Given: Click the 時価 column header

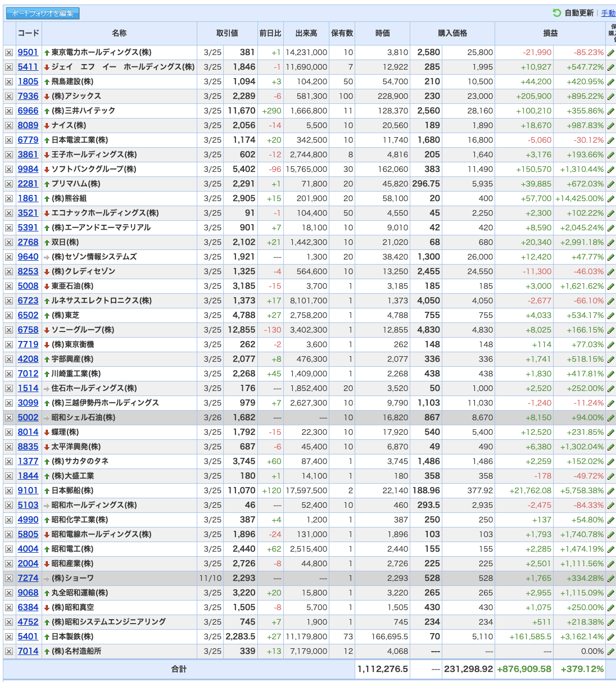Looking at the screenshot, I should [383, 33].
